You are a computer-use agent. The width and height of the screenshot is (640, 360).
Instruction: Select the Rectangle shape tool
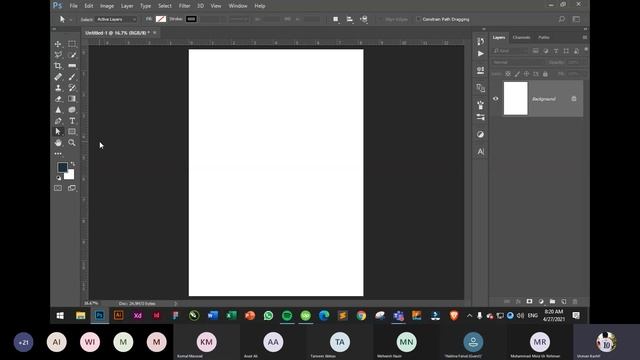pos(72,131)
